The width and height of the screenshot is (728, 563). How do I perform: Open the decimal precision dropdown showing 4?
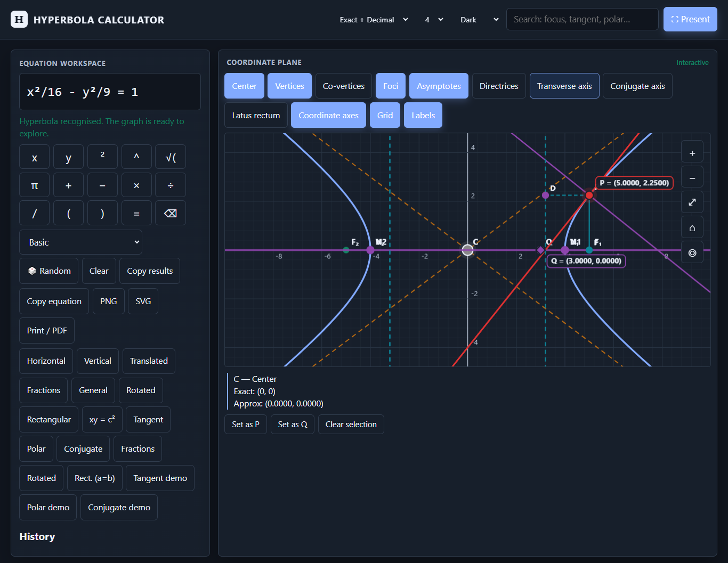[434, 20]
